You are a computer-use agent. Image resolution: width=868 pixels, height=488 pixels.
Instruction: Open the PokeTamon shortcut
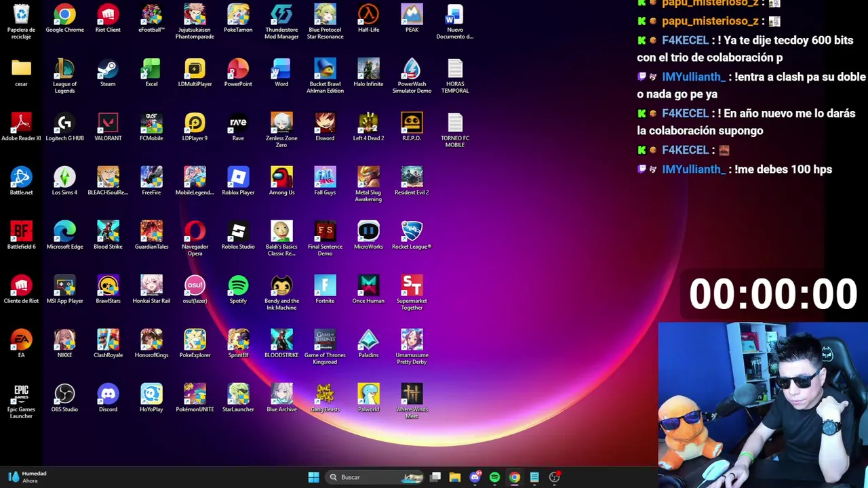(x=238, y=19)
